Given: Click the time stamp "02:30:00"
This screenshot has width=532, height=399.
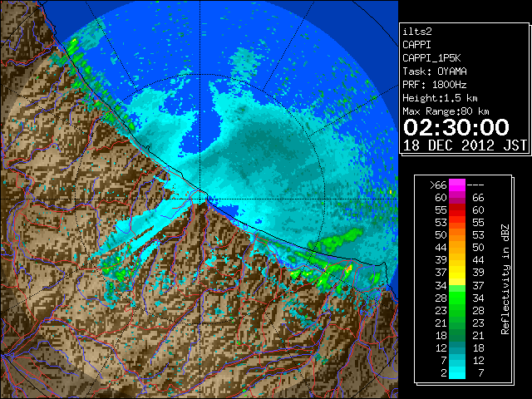Looking at the screenshot, I should tap(456, 127).
